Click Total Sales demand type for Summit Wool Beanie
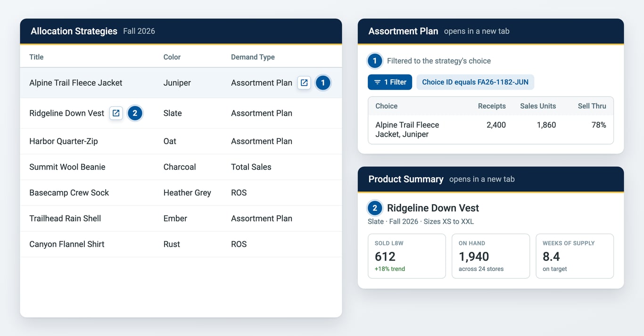Viewport: 644px width, 336px height. pyautogui.click(x=251, y=167)
